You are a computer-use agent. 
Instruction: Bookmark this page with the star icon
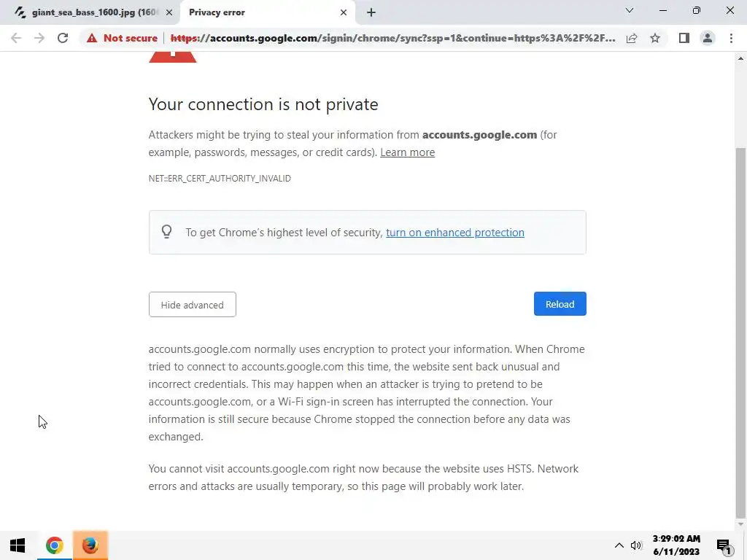click(655, 38)
